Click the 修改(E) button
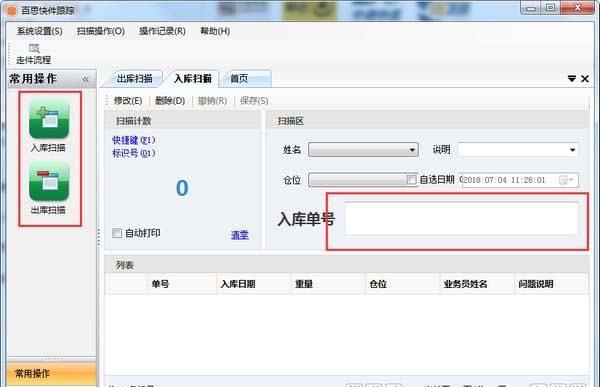 (x=128, y=101)
